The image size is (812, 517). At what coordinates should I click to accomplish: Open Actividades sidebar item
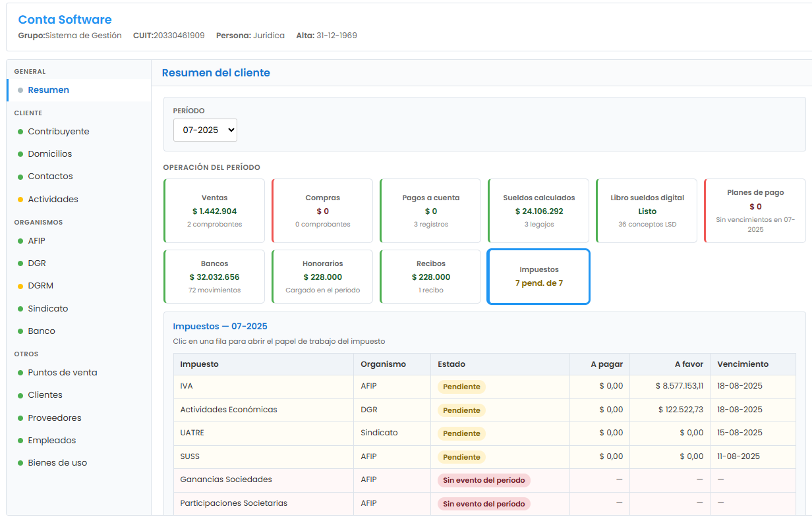coord(78,200)
